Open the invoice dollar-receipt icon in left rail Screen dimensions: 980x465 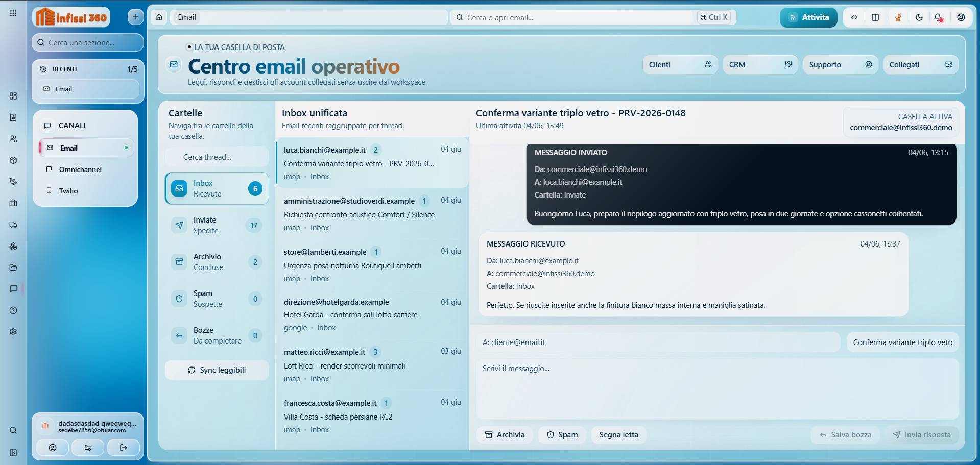pos(13,117)
